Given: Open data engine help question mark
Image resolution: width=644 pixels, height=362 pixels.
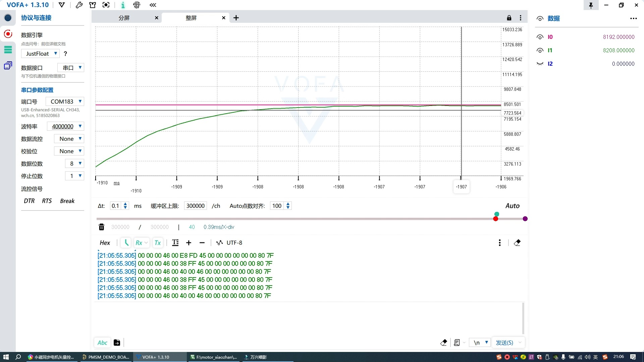Looking at the screenshot, I should [65, 54].
